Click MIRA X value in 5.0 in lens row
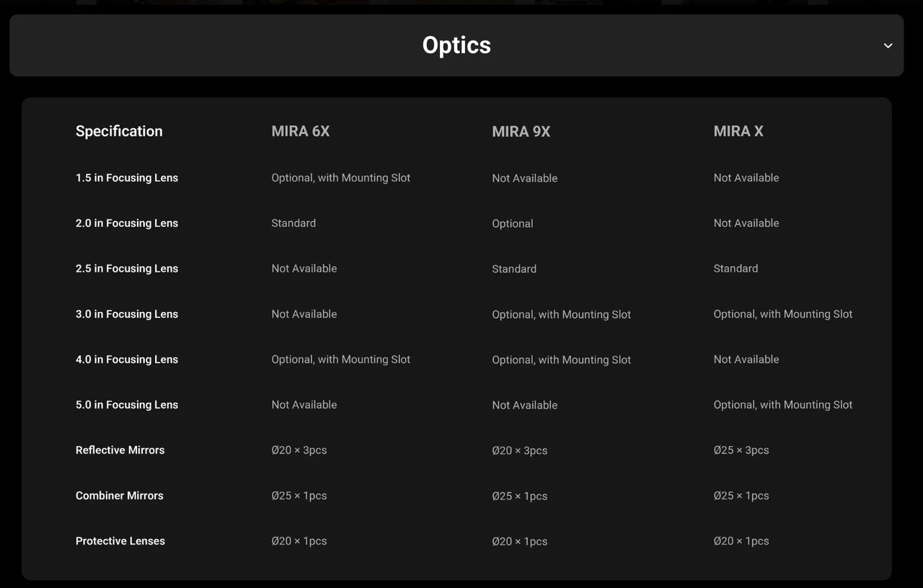This screenshot has height=588, width=923. pos(783,405)
